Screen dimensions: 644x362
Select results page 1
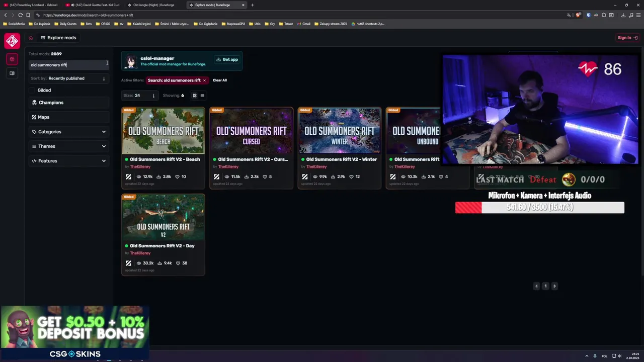click(545, 286)
